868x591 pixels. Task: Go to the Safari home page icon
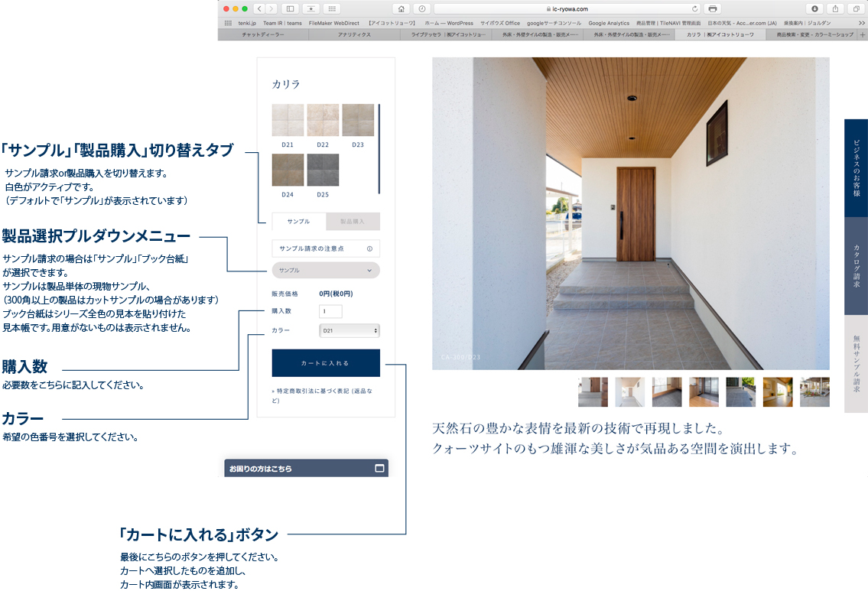[x=401, y=9]
